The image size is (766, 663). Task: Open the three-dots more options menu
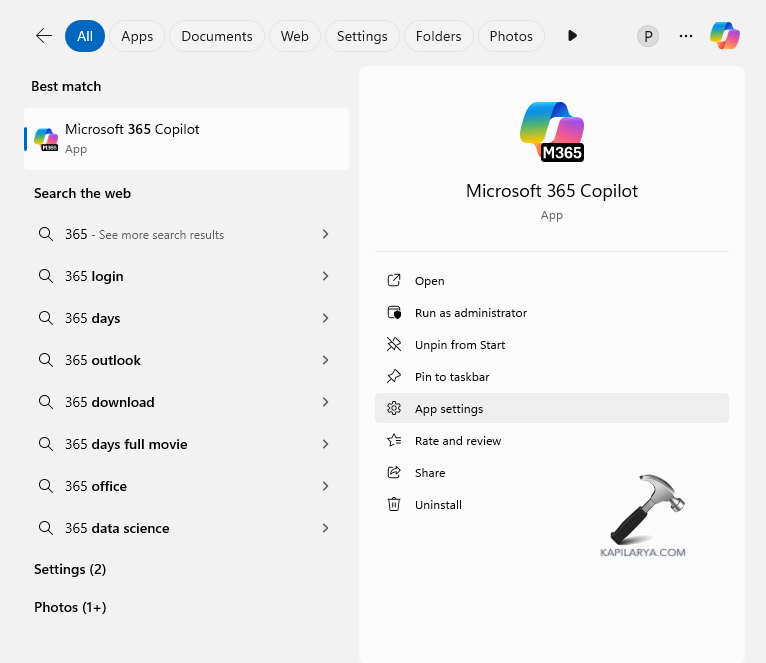click(686, 36)
